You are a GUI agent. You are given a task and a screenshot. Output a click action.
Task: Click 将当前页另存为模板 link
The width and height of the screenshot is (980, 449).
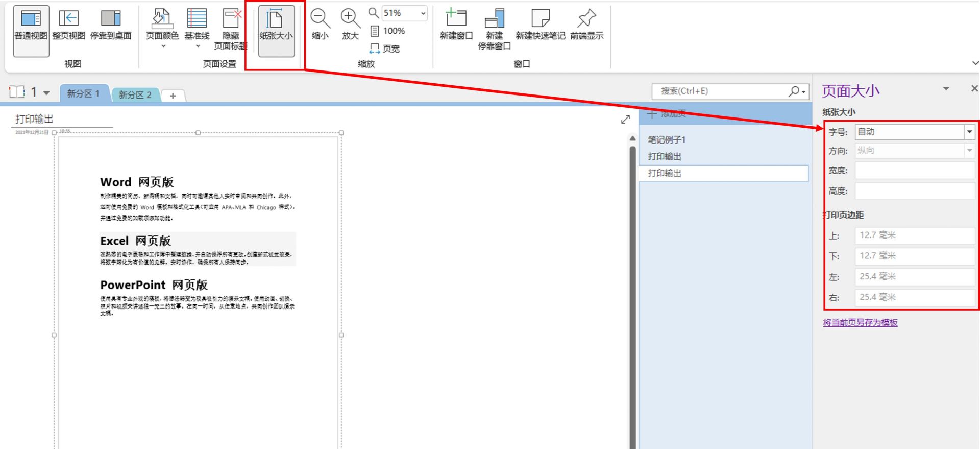[860, 323]
